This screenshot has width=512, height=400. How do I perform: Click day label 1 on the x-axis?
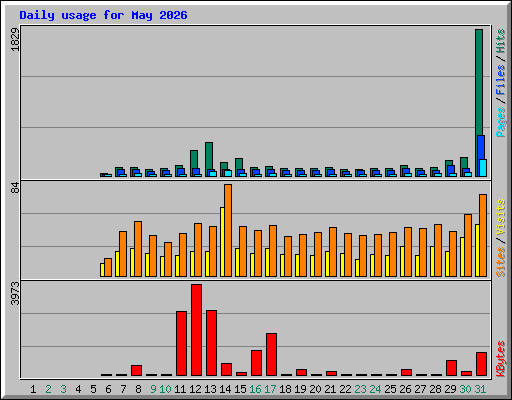(x=33, y=389)
